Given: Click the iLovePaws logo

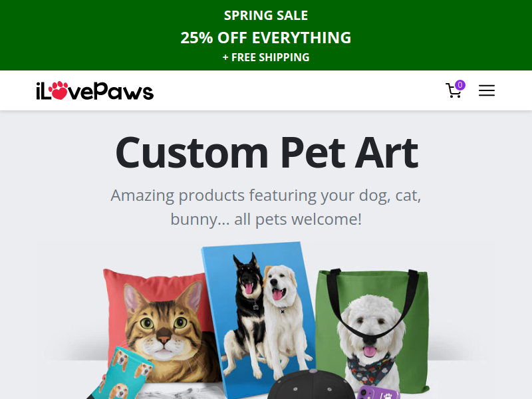Looking at the screenshot, I should (x=94, y=90).
